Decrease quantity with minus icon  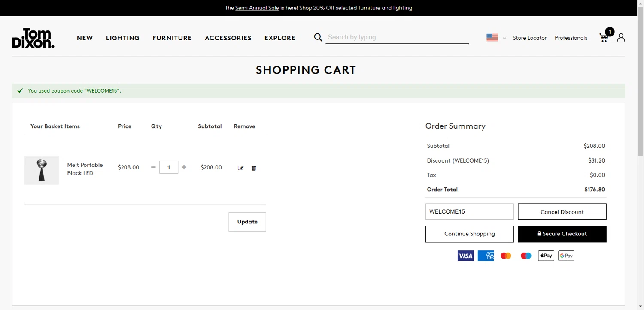(153, 167)
